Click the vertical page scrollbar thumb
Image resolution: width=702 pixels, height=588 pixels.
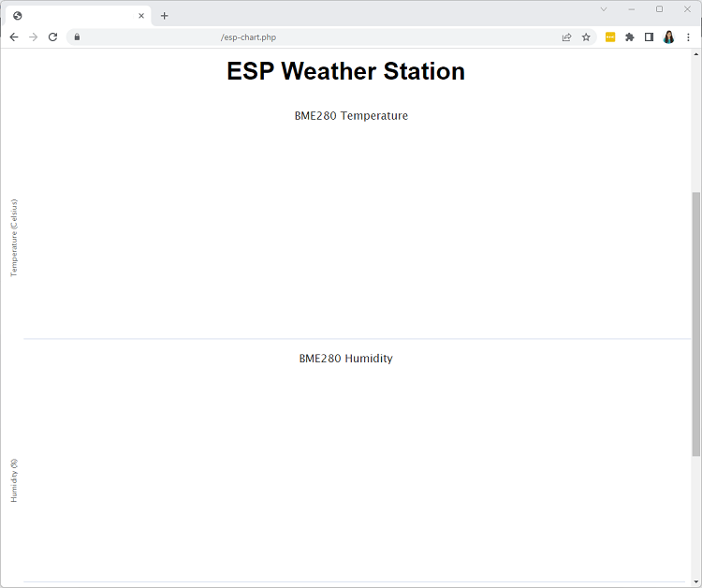(x=695, y=323)
